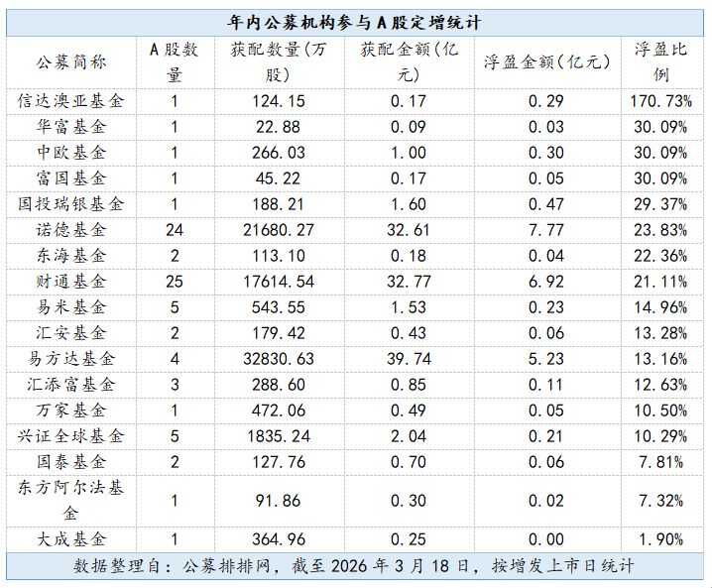Click the 1.90% ratio cell
This screenshot has height=588, width=712.
pos(660,540)
